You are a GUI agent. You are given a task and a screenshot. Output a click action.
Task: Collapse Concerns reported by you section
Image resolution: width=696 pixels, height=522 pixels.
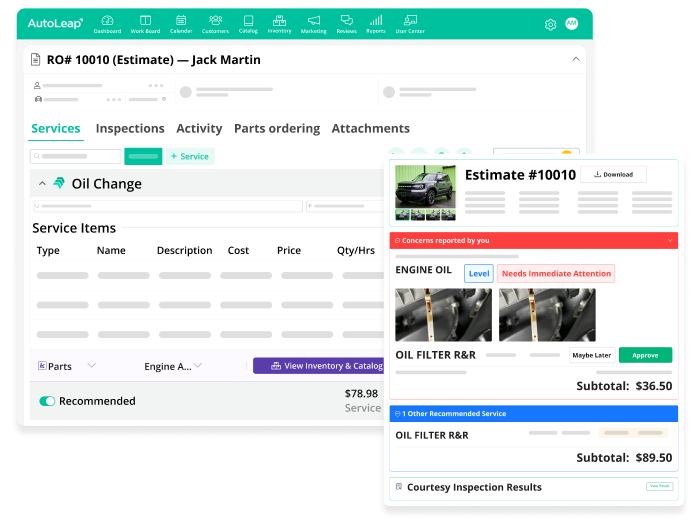[670, 240]
